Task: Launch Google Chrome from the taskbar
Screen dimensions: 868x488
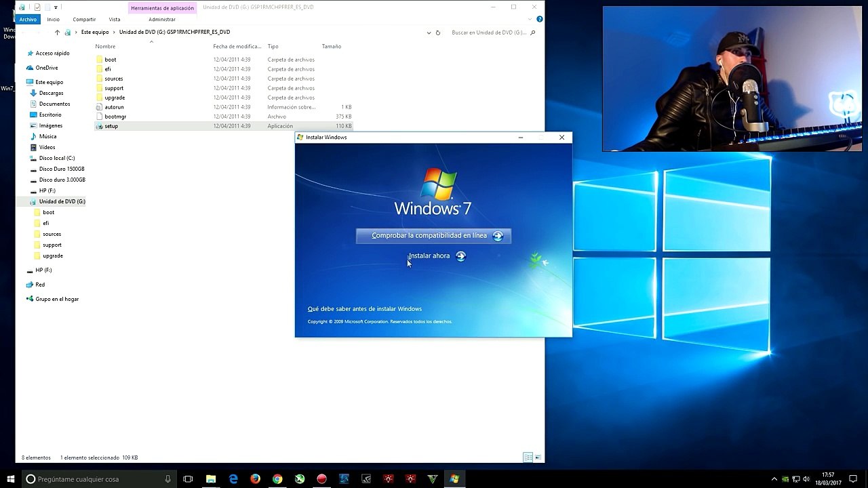Action: [x=277, y=479]
